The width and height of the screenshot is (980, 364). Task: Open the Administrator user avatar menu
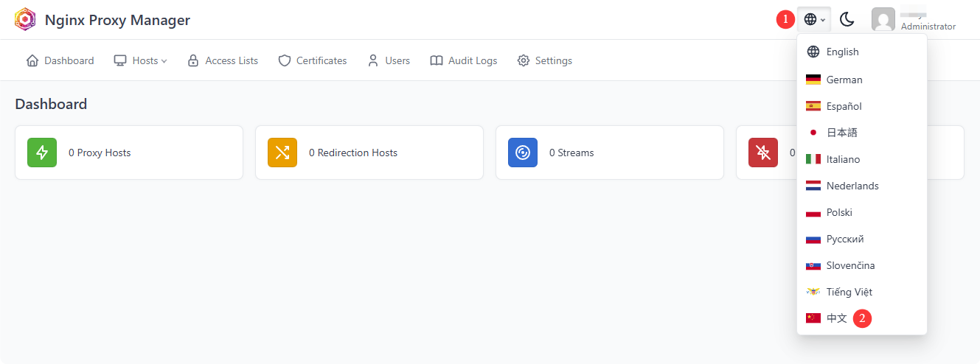click(x=883, y=20)
